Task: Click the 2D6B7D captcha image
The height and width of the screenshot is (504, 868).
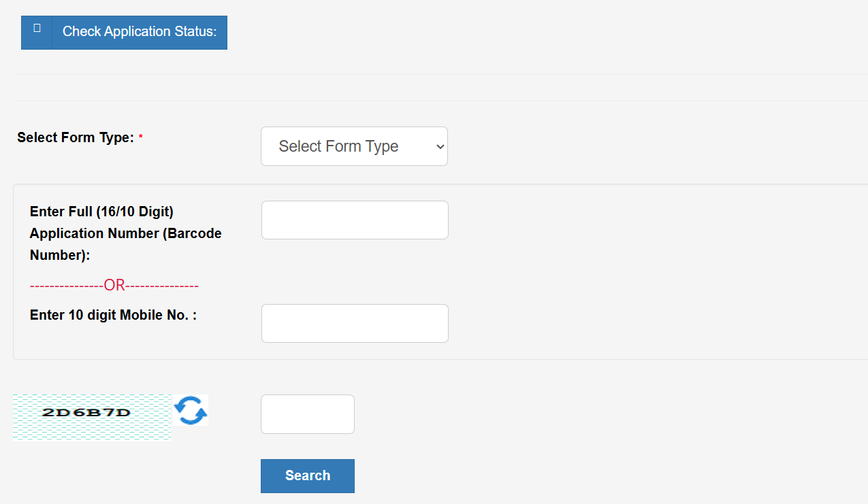Action: (92, 416)
